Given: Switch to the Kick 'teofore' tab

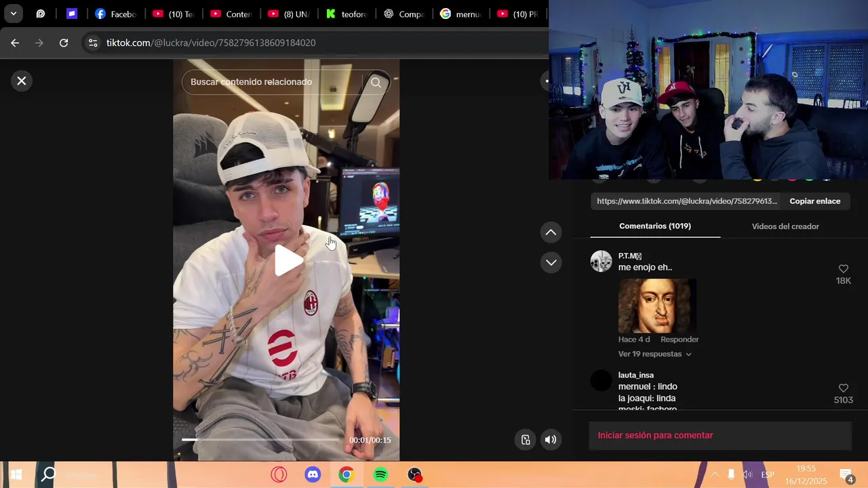Looking at the screenshot, I should coord(347,14).
